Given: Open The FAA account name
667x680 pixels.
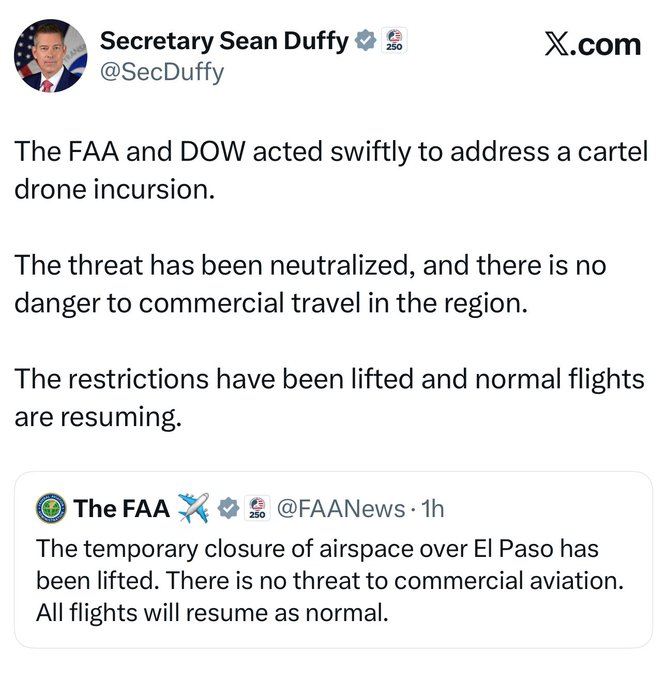Looking at the screenshot, I should coord(121,508).
